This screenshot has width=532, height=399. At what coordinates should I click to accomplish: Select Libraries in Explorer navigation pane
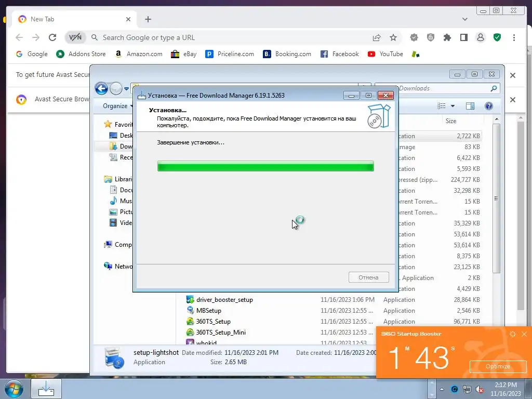point(118,179)
